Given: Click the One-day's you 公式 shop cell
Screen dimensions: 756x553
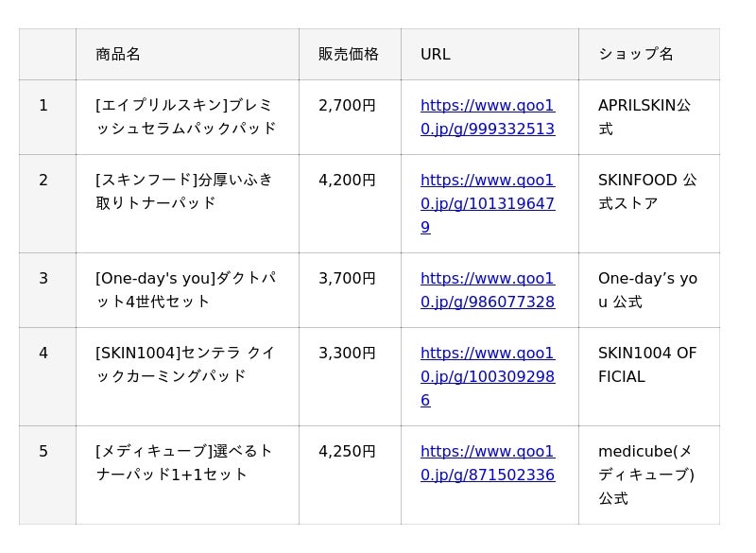Looking at the screenshot, I should point(647,290).
